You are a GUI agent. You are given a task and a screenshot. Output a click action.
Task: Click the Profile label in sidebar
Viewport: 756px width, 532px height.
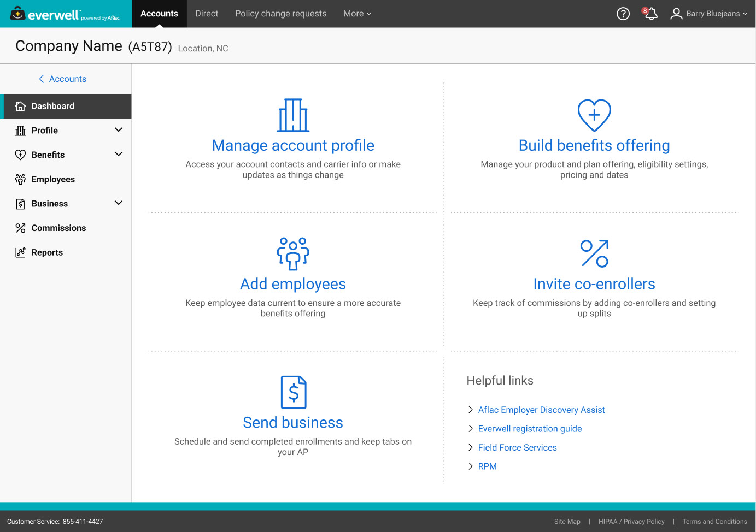(x=44, y=131)
